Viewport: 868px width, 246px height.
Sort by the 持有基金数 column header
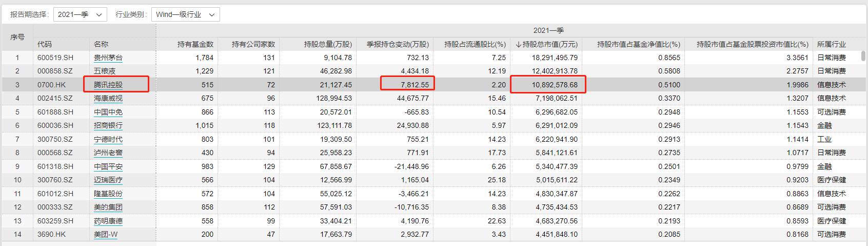click(195, 44)
